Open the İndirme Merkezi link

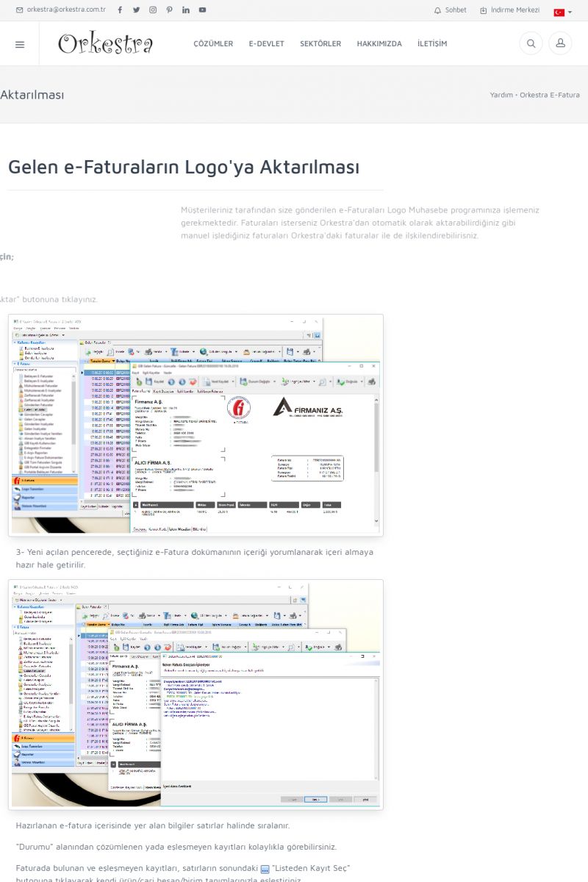pyautogui.click(x=509, y=10)
